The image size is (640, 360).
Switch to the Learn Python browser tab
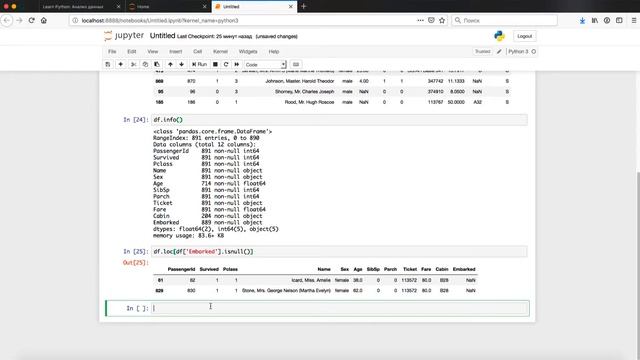coord(73,7)
